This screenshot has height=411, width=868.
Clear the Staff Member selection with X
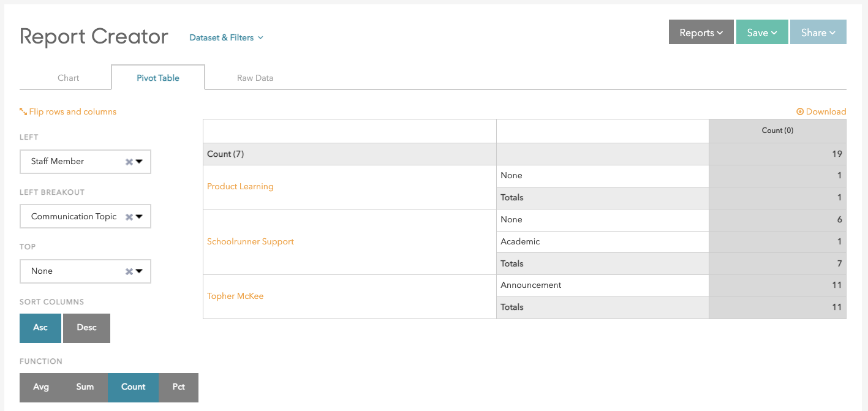(129, 162)
